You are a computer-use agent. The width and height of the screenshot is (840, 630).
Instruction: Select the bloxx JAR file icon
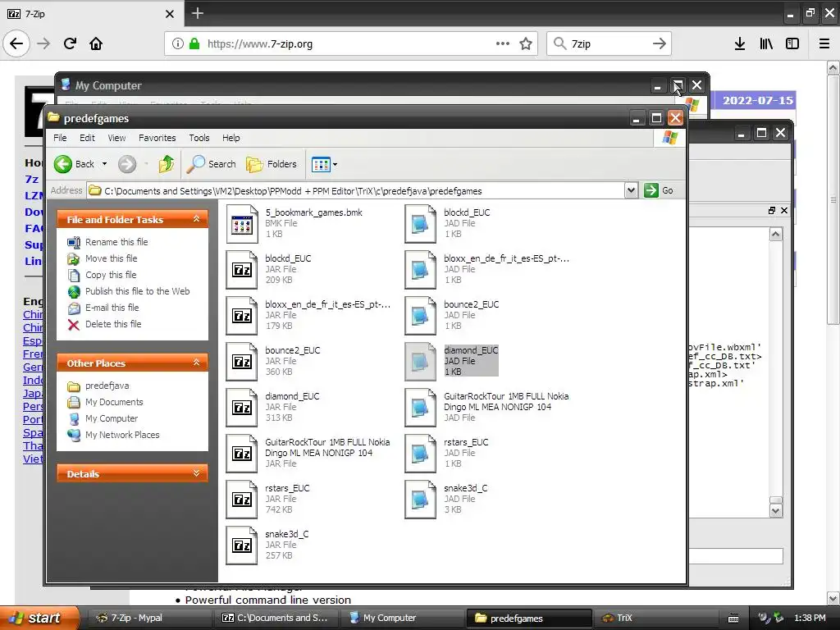click(242, 316)
